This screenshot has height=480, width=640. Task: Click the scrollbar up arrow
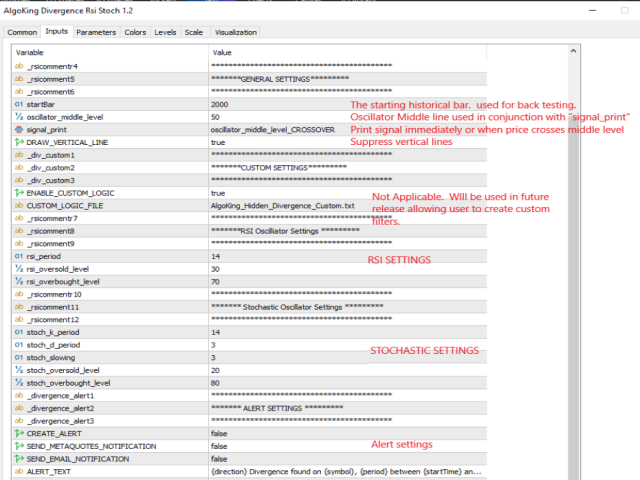[x=573, y=51]
